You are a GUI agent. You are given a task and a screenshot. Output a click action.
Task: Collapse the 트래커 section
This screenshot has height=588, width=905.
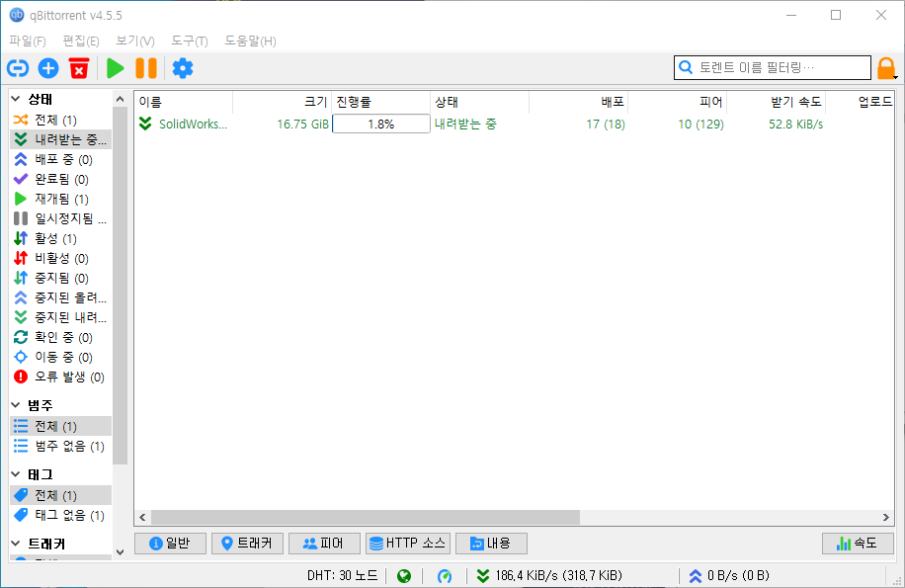coord(16,544)
